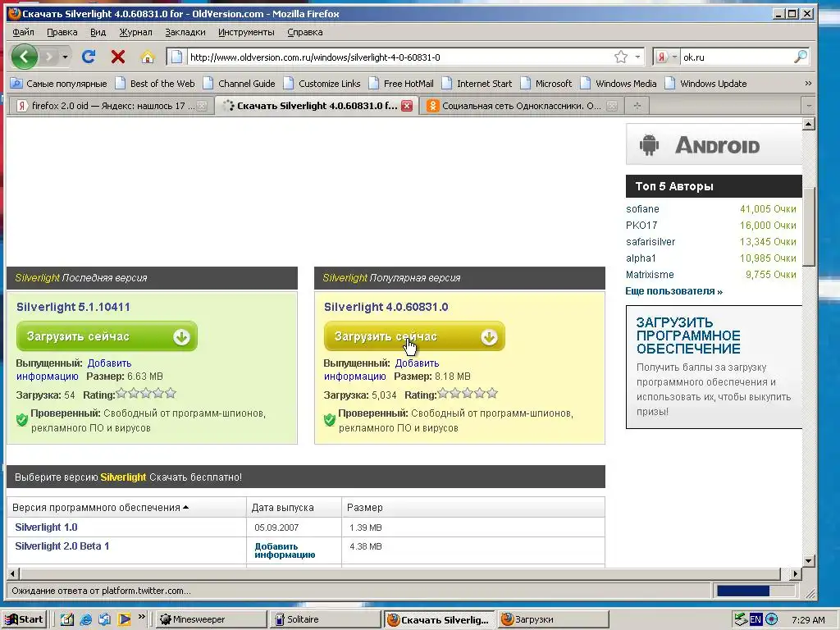Image resolution: width=840 pixels, height=630 pixels.
Task: Open the Самые популярные bookmark
Action: point(59,84)
